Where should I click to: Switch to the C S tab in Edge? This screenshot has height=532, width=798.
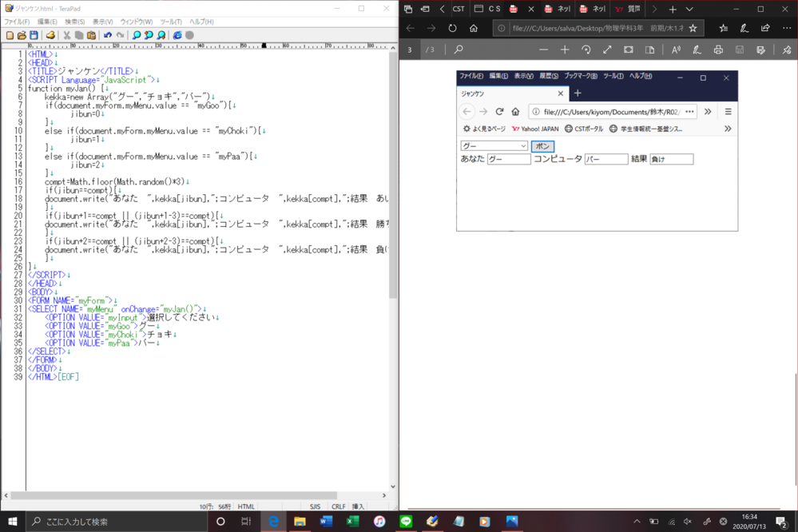[487, 9]
